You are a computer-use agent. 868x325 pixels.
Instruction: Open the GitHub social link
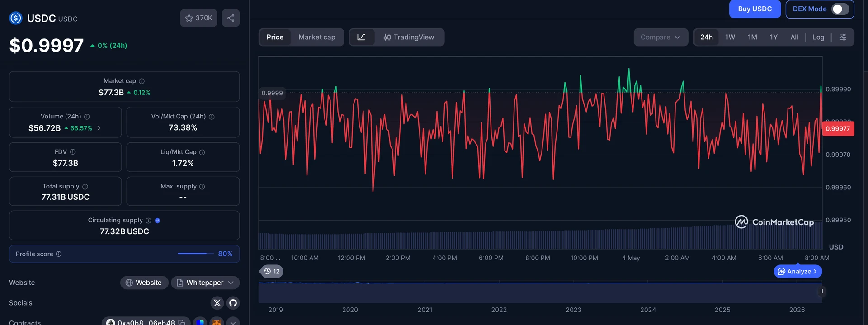[x=233, y=303]
